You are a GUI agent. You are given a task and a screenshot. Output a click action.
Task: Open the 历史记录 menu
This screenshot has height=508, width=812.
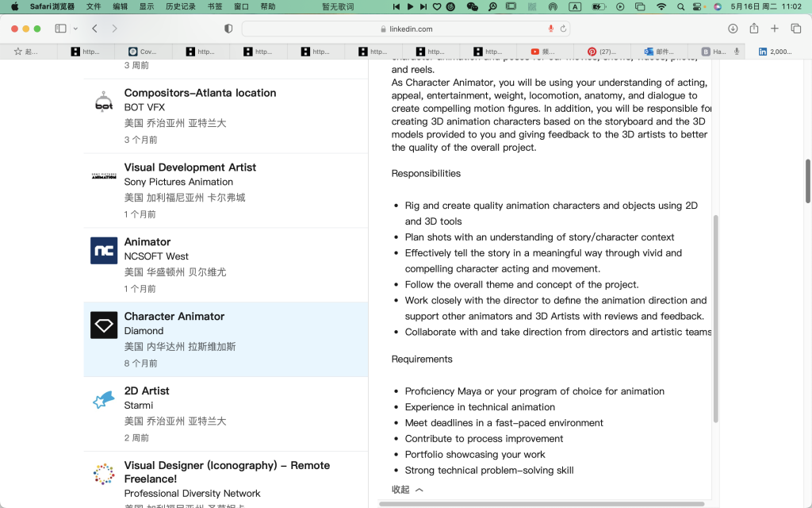181,6
